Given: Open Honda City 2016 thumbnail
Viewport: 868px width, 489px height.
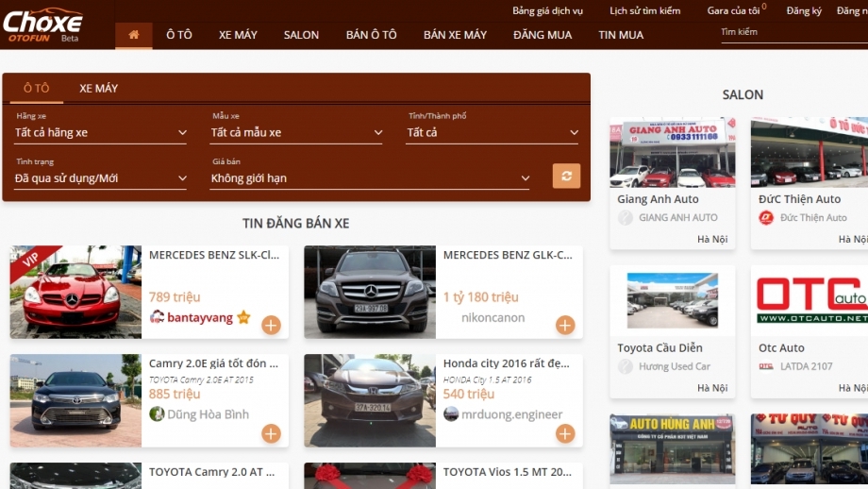Looking at the screenshot, I should click(370, 400).
